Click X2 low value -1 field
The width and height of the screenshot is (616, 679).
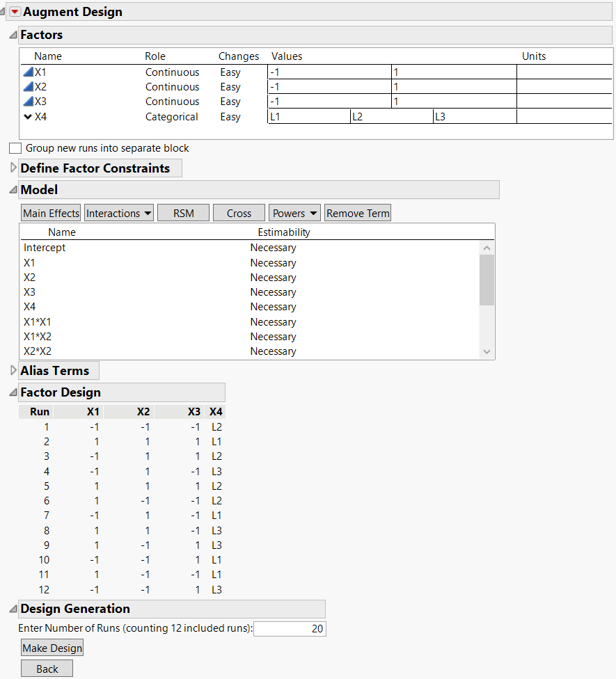330,86
